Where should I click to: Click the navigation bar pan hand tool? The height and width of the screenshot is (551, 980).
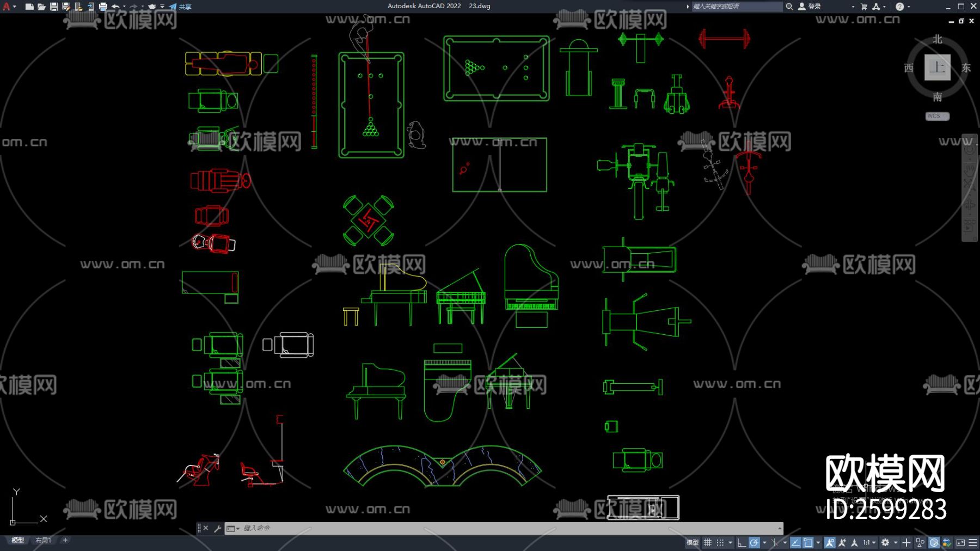(970, 170)
